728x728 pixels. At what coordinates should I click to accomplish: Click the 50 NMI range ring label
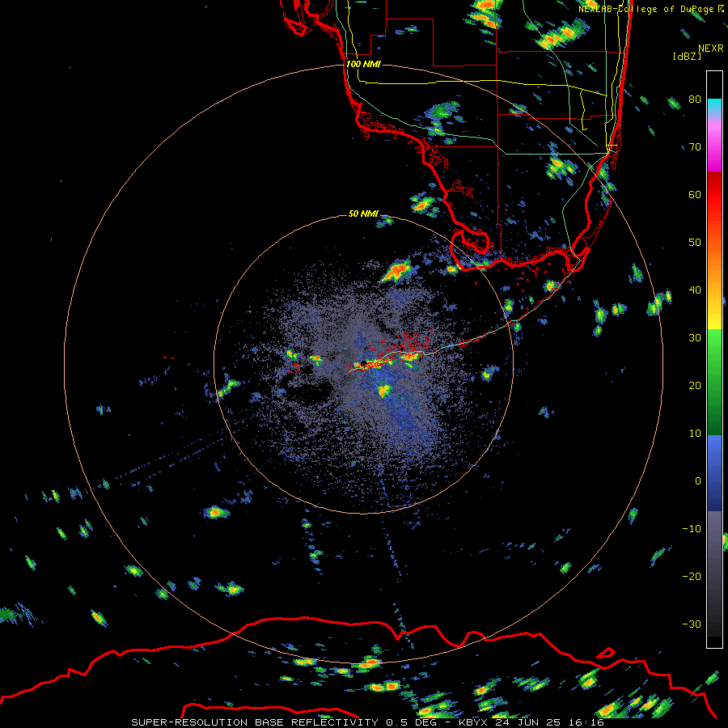click(x=363, y=214)
